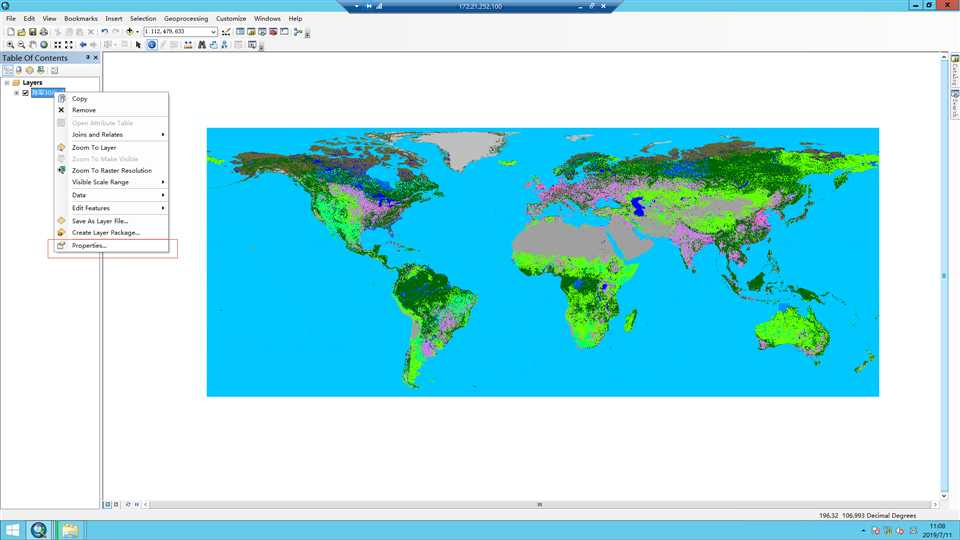Open the Table Of Contents Options button

pyautogui.click(x=54, y=70)
